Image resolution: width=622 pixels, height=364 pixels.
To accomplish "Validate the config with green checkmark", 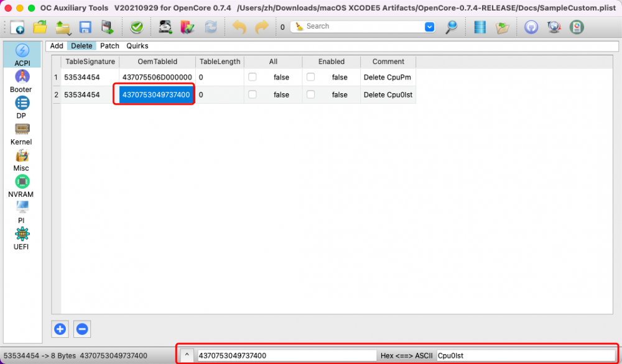I will point(137,27).
